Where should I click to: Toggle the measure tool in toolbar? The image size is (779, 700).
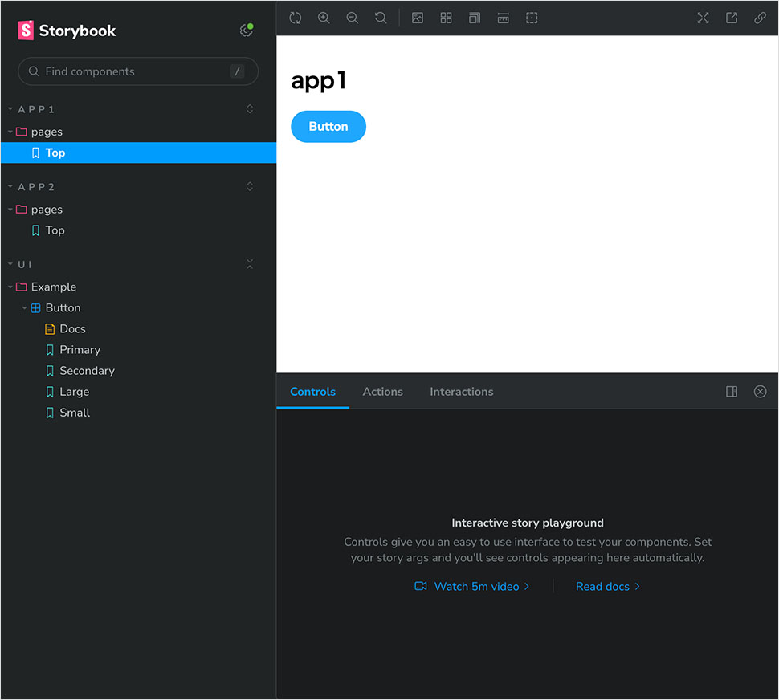click(x=503, y=18)
